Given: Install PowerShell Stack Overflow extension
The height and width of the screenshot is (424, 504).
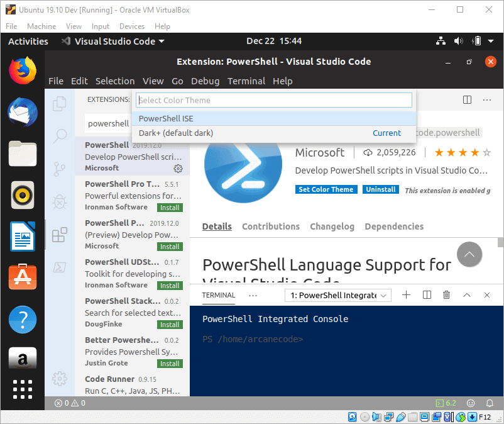Looking at the screenshot, I should click(x=170, y=325).
